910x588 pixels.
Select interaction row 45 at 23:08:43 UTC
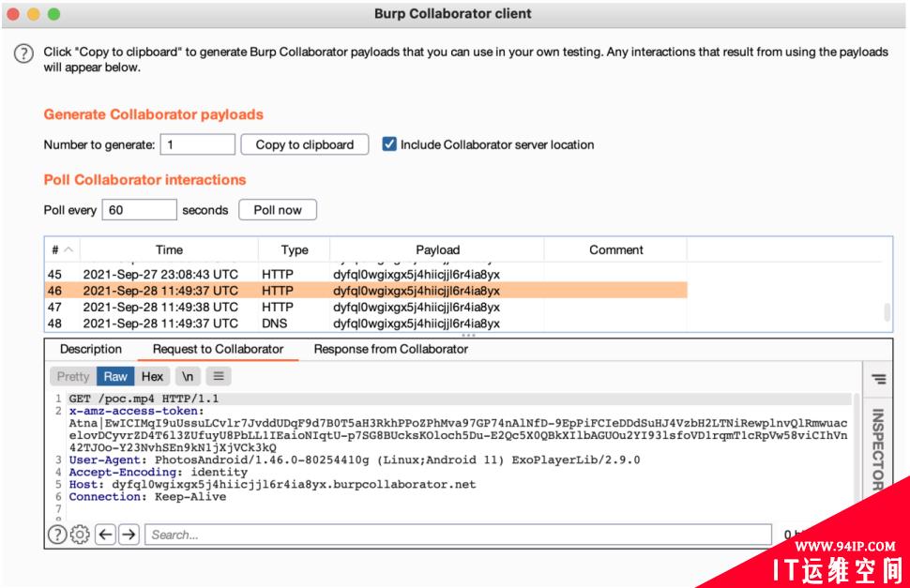tap(366, 274)
